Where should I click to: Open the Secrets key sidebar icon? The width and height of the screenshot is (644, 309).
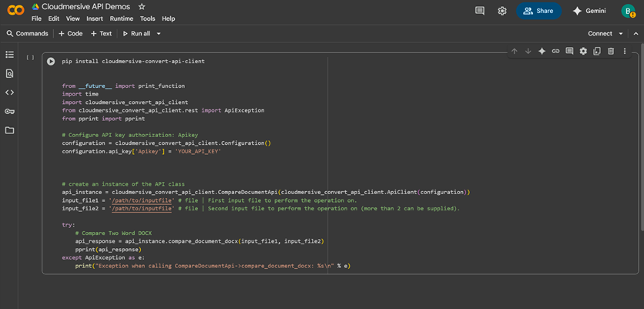click(9, 112)
